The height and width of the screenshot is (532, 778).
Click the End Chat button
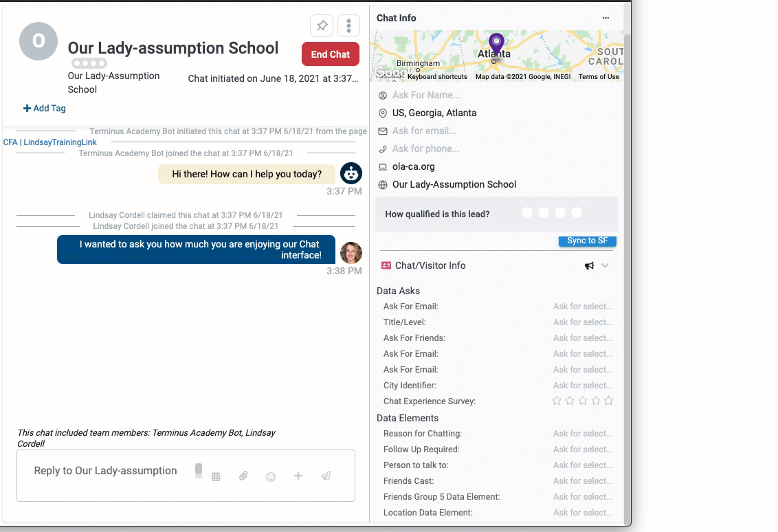(x=331, y=54)
